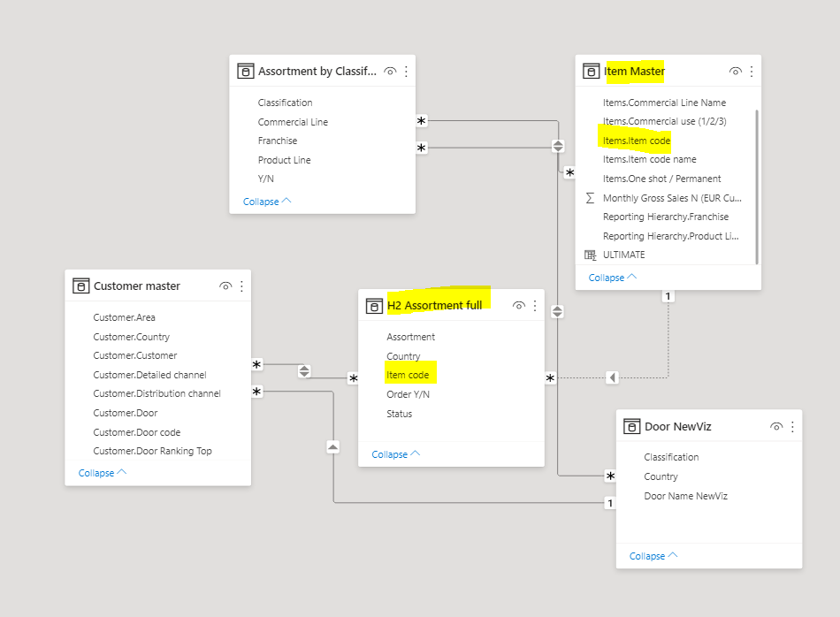The height and width of the screenshot is (617, 840).
Task: Select Items.Item code name field
Action: pyautogui.click(x=649, y=160)
